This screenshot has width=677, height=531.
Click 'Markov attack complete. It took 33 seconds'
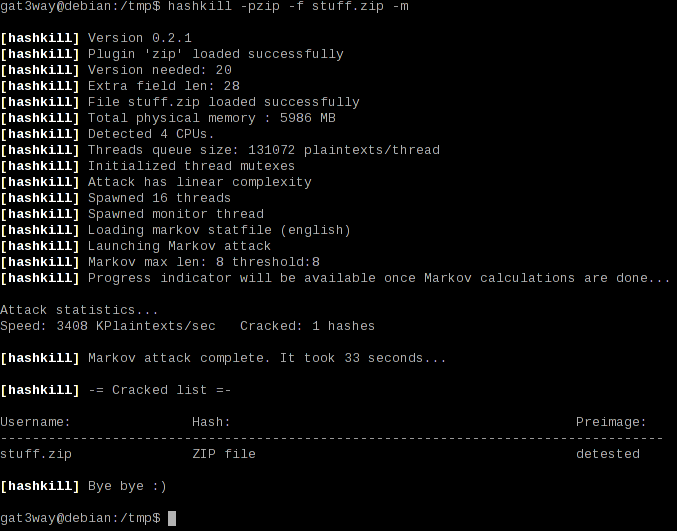267,358
